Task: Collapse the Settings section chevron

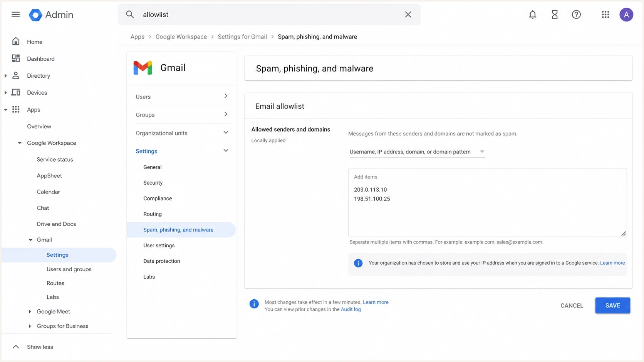Action: coord(226,150)
